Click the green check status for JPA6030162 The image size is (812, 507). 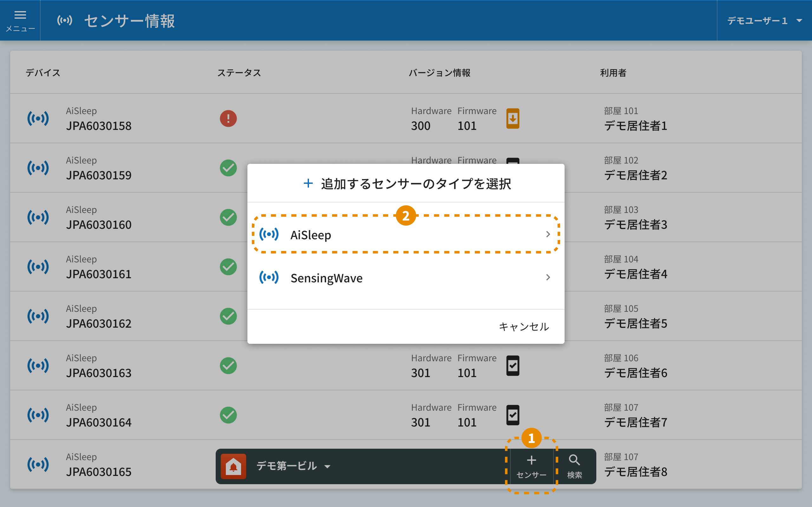pos(228,316)
